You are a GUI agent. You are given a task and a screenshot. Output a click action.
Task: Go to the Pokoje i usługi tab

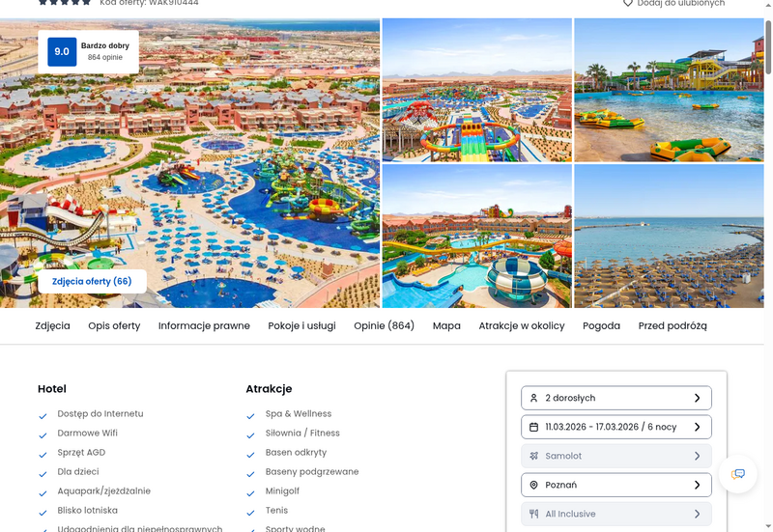click(x=301, y=325)
